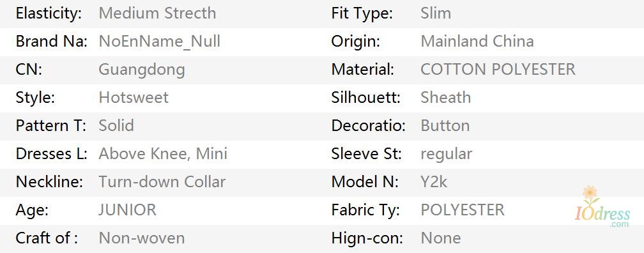The image size is (644, 253).
Task: Select the Y2k model number value
Action: 434,181
